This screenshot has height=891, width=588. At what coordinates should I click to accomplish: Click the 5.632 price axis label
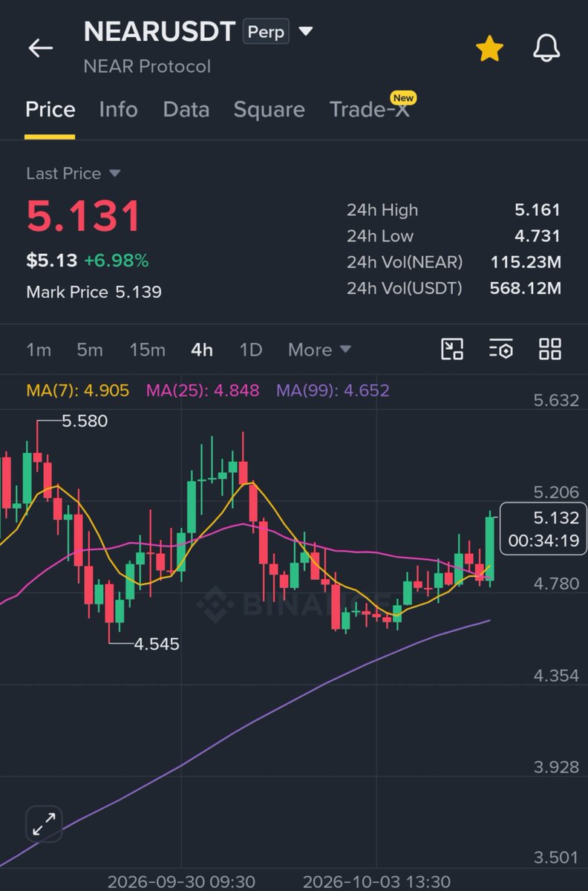coord(556,401)
